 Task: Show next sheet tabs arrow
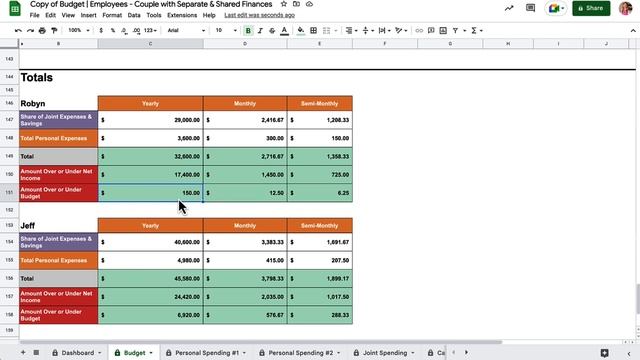click(x=466, y=353)
